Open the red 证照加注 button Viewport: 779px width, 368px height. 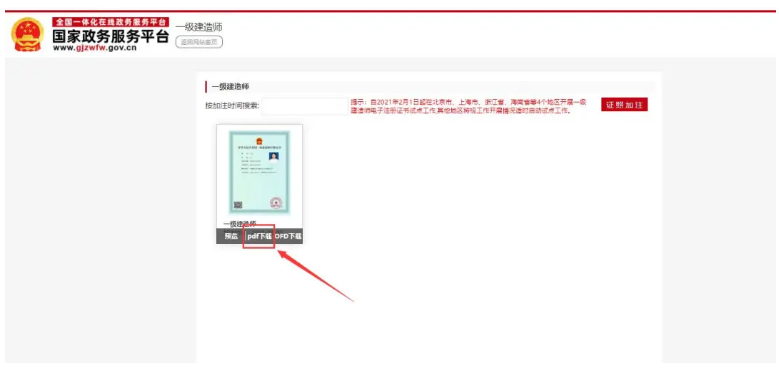point(624,105)
